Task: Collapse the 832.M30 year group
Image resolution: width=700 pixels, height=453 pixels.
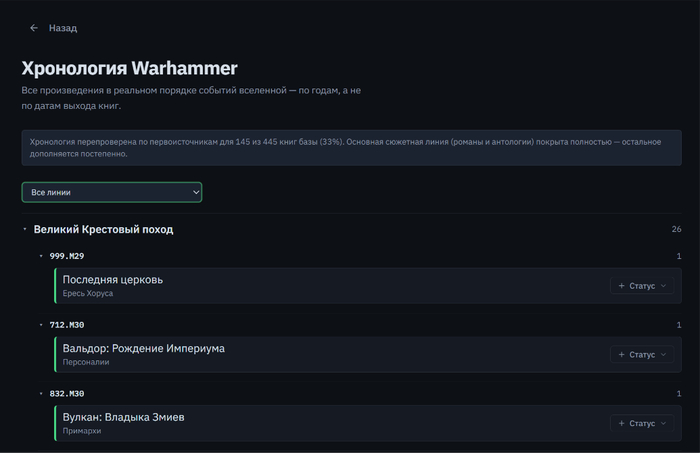Action: 41,394
